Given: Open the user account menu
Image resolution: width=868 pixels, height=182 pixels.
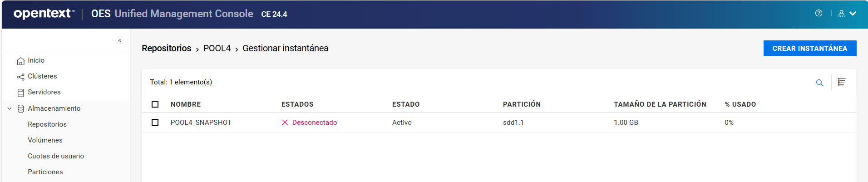Looking at the screenshot, I should (x=847, y=14).
